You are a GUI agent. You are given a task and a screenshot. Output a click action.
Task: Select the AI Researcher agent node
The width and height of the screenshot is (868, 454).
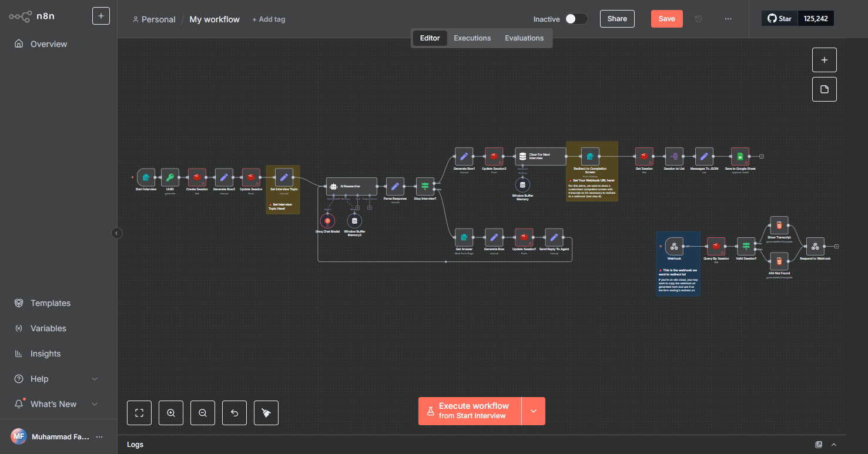click(x=351, y=186)
